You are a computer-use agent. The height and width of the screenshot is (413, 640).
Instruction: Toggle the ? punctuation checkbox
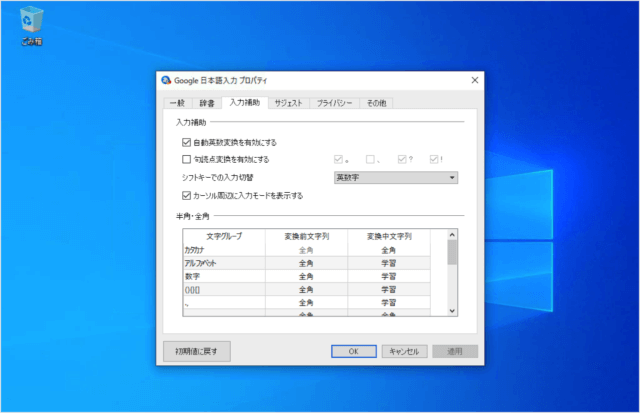402,159
